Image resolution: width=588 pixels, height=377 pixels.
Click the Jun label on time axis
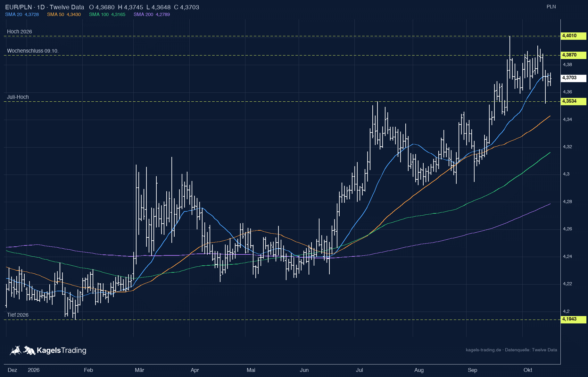304,370
